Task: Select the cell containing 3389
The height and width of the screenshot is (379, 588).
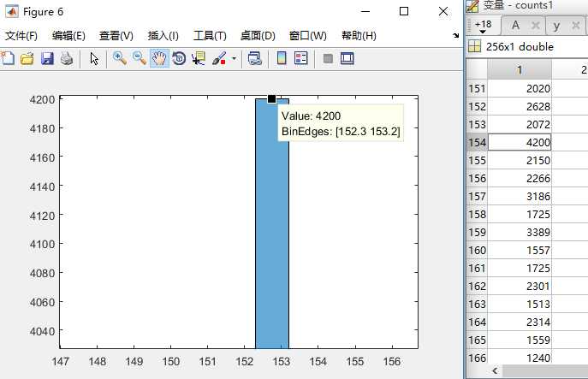Action: (x=520, y=233)
